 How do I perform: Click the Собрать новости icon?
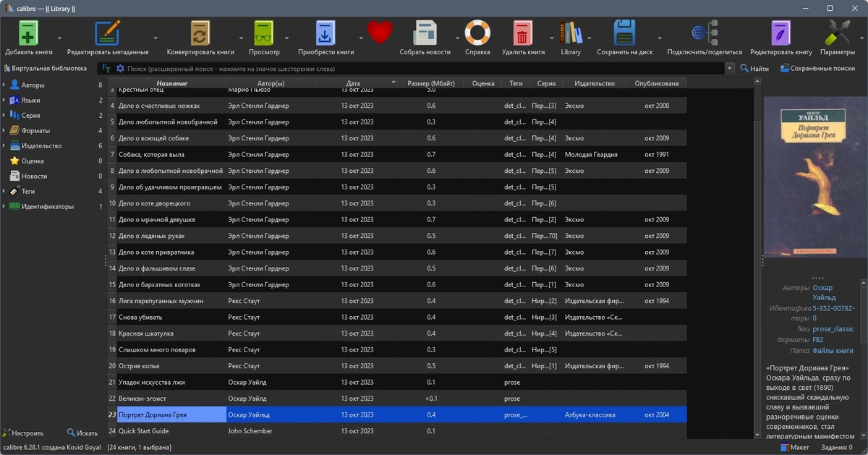click(x=425, y=34)
